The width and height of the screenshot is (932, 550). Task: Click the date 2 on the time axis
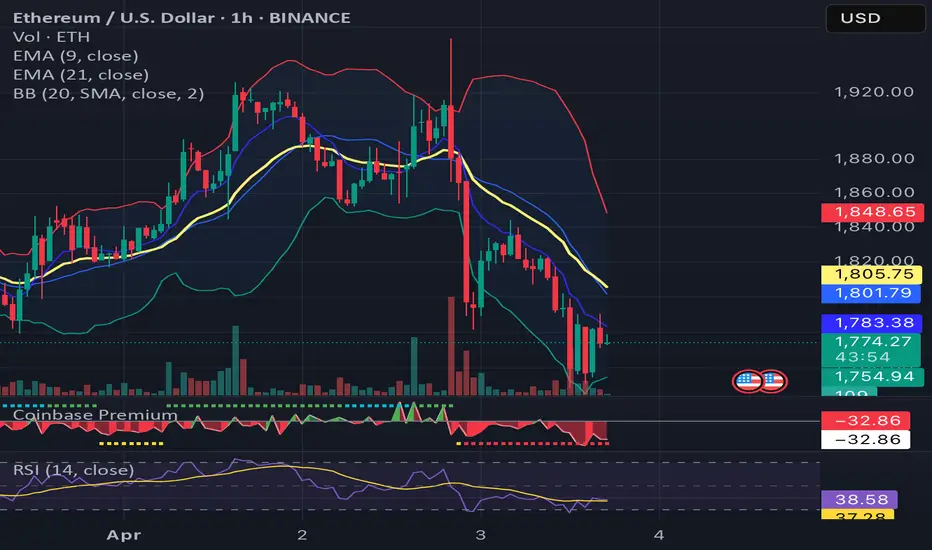302,535
